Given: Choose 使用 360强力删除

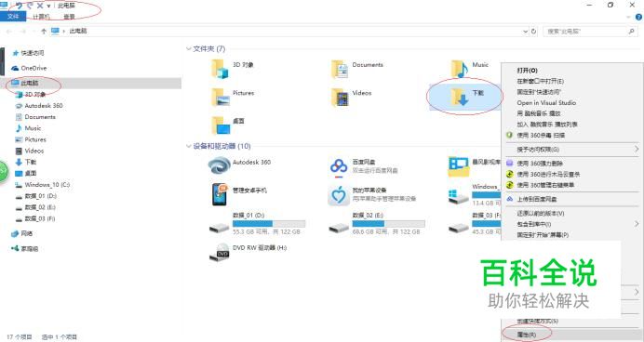Looking at the screenshot, I should (x=540, y=164).
